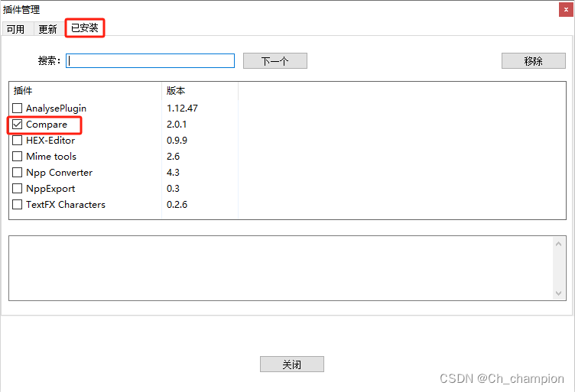The width and height of the screenshot is (575, 392).
Task: Click the 移除 button
Action: pos(533,61)
